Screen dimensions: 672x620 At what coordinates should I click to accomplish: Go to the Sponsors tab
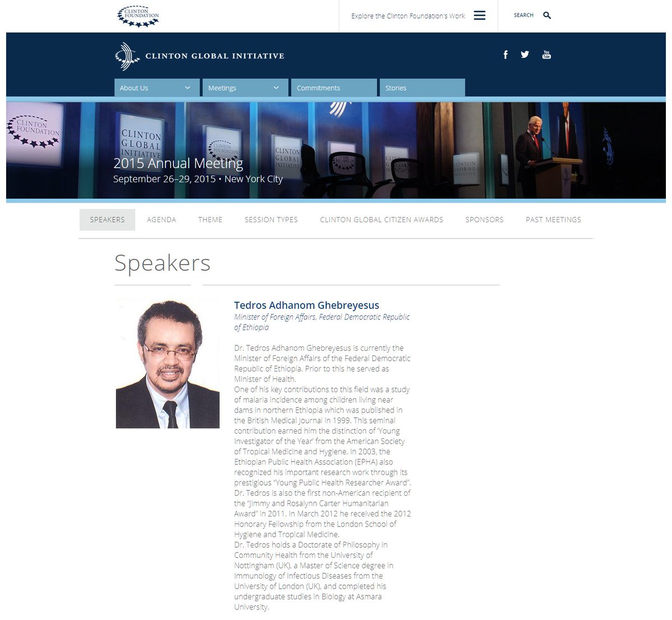pos(484,220)
